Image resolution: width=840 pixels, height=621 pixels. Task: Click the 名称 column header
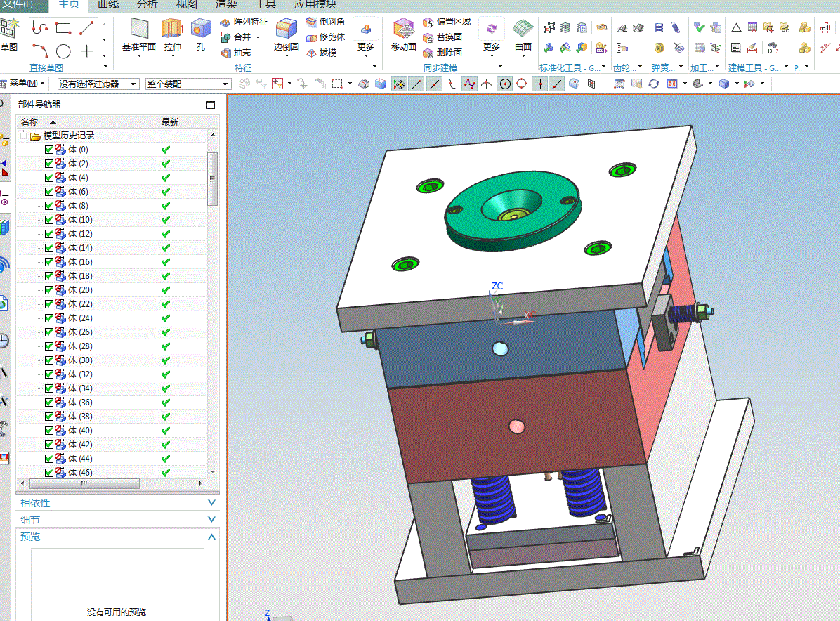pos(30,122)
